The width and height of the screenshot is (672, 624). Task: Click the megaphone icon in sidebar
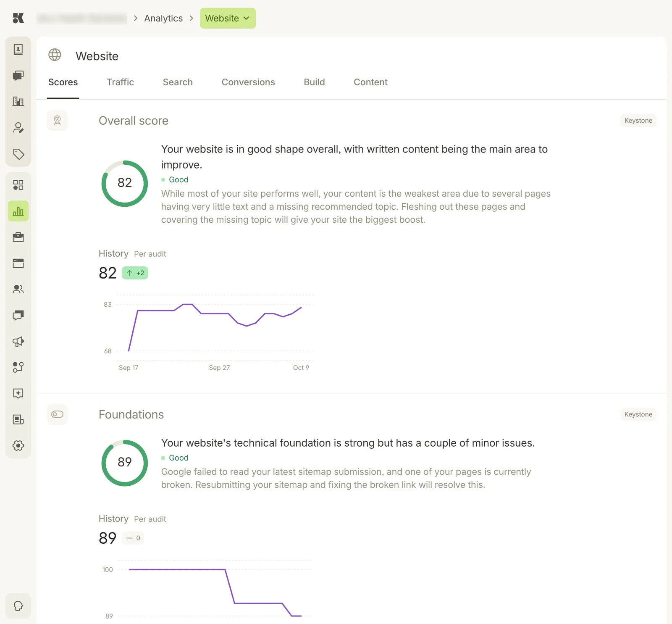coord(18,341)
